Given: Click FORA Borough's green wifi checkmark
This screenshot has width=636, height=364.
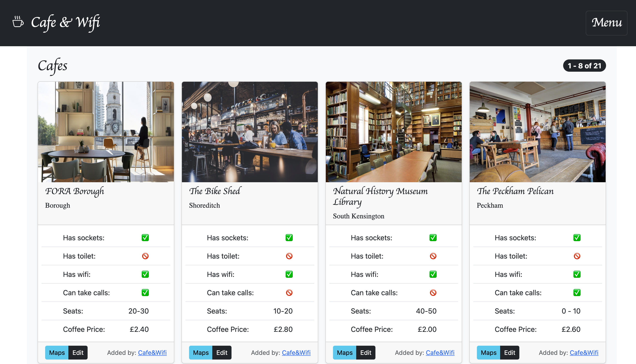Looking at the screenshot, I should [145, 274].
